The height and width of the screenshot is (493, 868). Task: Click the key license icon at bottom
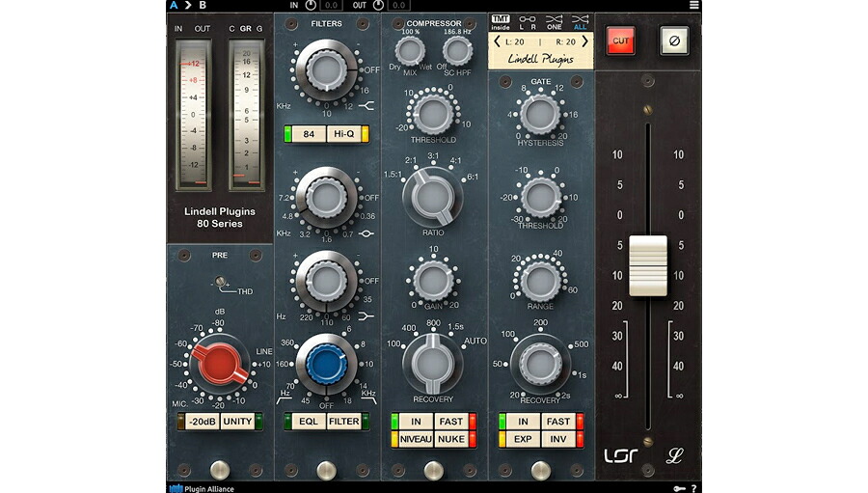tap(679, 488)
